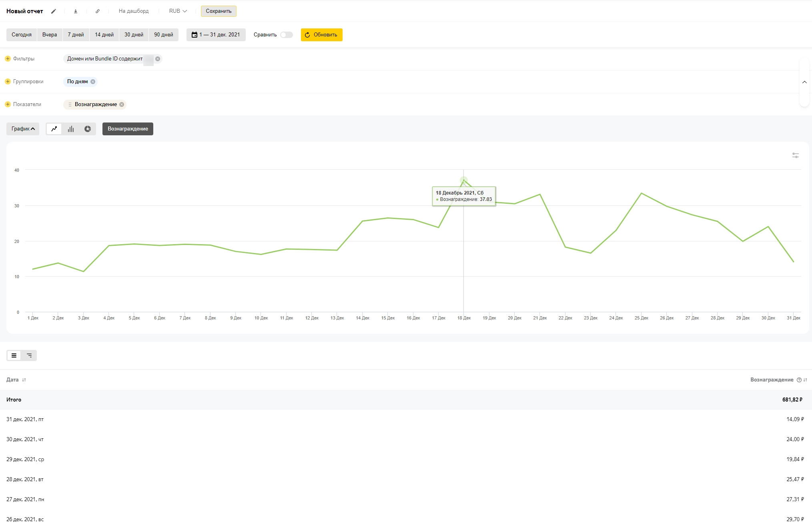Click the Обновить button

point(321,35)
